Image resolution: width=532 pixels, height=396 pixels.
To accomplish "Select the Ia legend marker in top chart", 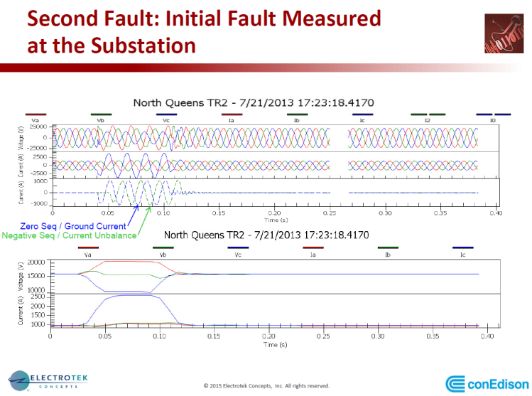I will (232, 114).
